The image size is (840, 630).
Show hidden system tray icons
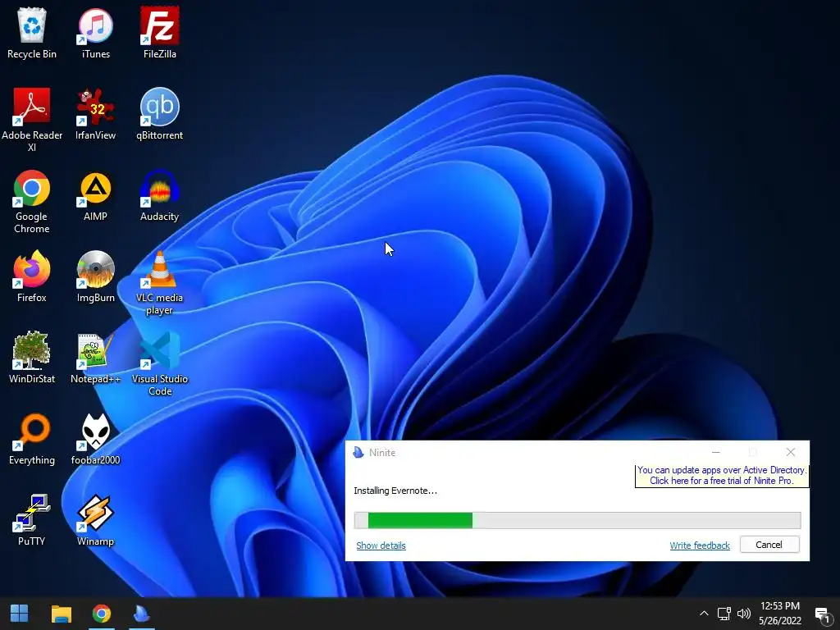[704, 614]
